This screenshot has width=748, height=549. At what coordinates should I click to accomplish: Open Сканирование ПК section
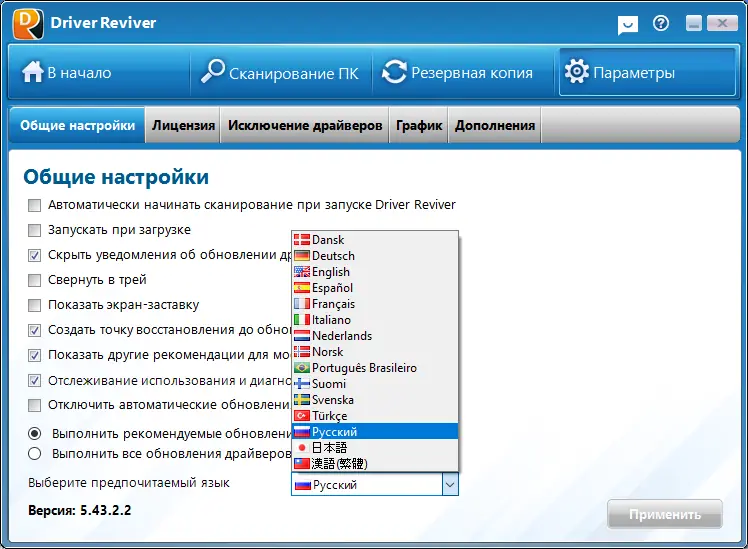click(281, 72)
